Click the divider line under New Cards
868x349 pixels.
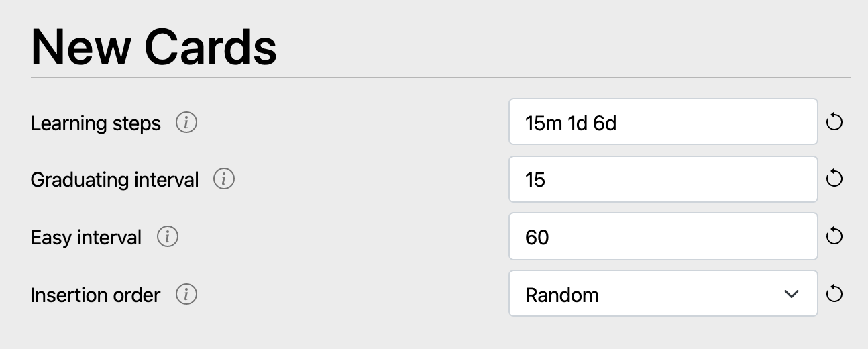pos(441,77)
